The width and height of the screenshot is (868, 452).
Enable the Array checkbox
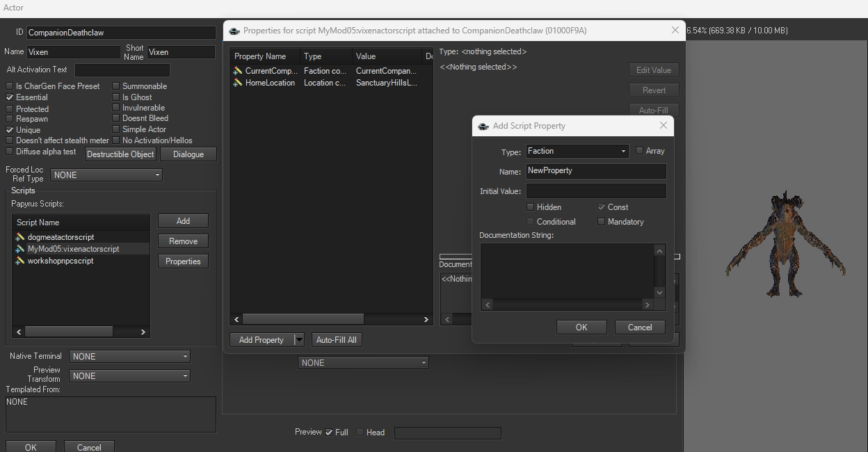click(640, 151)
